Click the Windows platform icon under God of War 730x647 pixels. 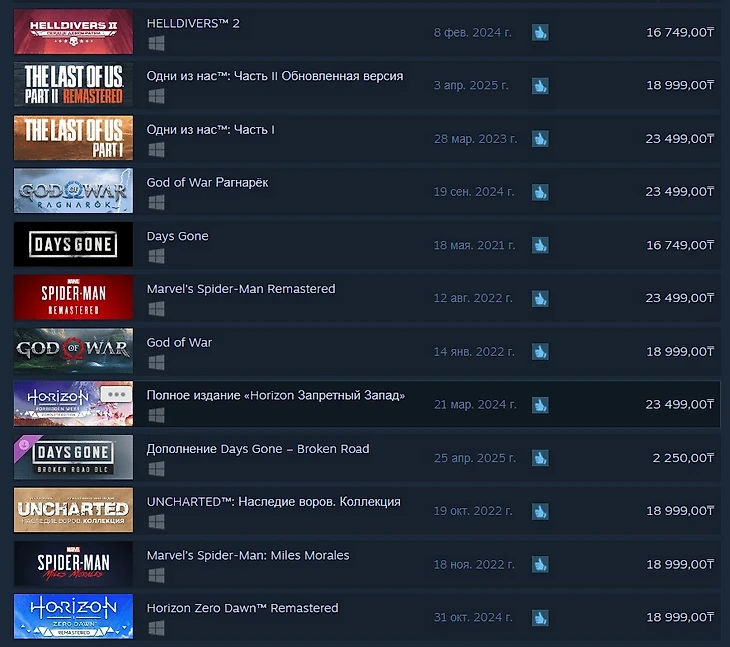pos(156,362)
